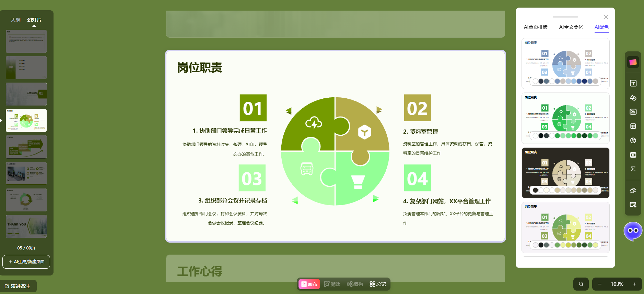644x294 pixels.
Task: Open the AI assistant chat bubble
Action: pos(633,231)
